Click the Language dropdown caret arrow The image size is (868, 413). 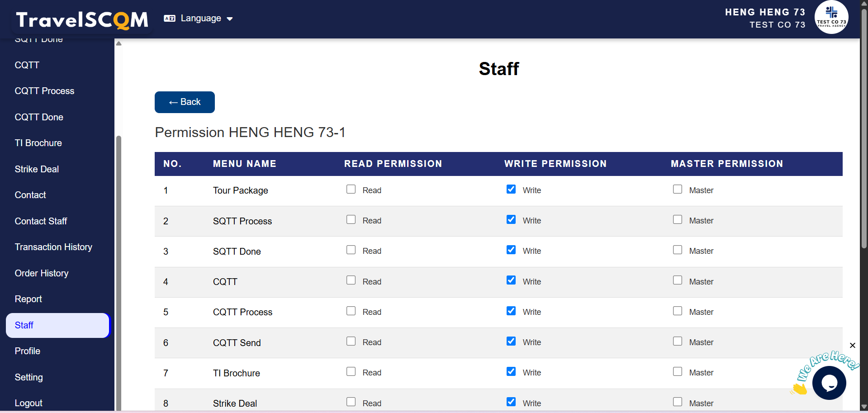[230, 19]
